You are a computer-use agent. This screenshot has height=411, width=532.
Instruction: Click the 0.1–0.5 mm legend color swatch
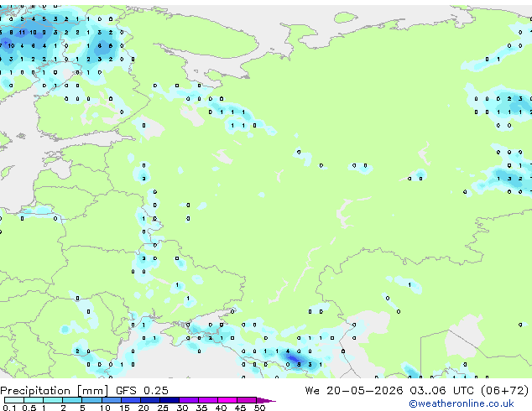(x=14, y=400)
